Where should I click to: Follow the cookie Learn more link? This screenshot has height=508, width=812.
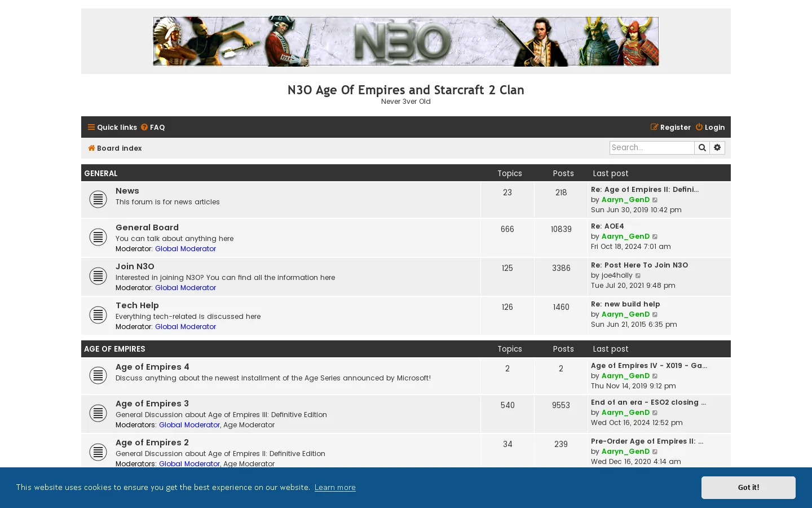335,488
